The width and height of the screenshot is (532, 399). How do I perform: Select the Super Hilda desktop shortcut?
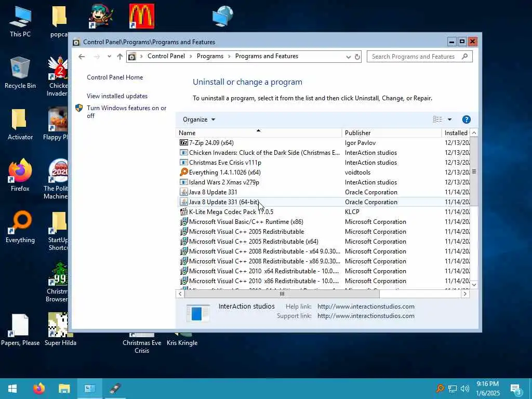pyautogui.click(x=60, y=330)
